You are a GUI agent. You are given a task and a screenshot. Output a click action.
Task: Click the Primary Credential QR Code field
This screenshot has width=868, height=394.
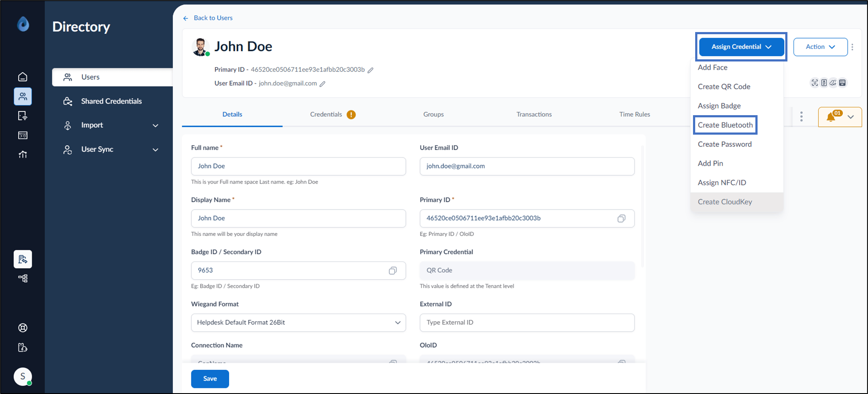pos(527,271)
